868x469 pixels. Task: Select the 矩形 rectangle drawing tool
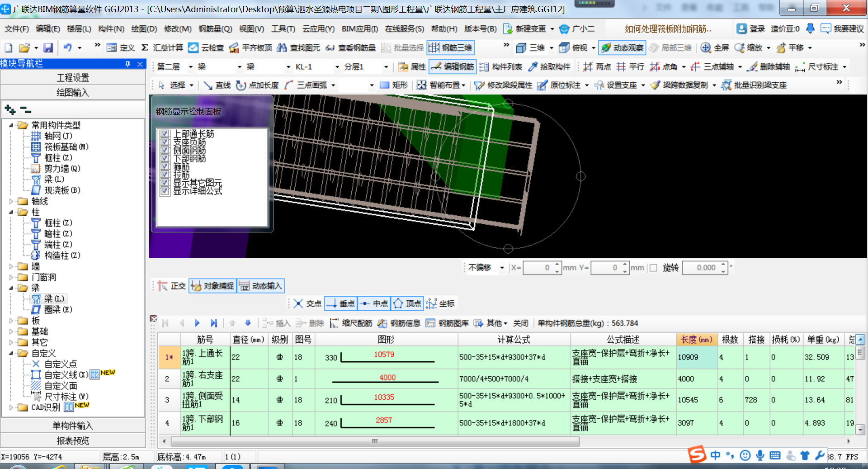click(x=394, y=85)
